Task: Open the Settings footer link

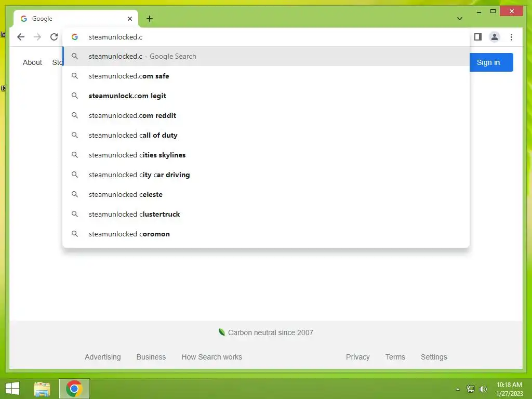Action: (x=434, y=357)
